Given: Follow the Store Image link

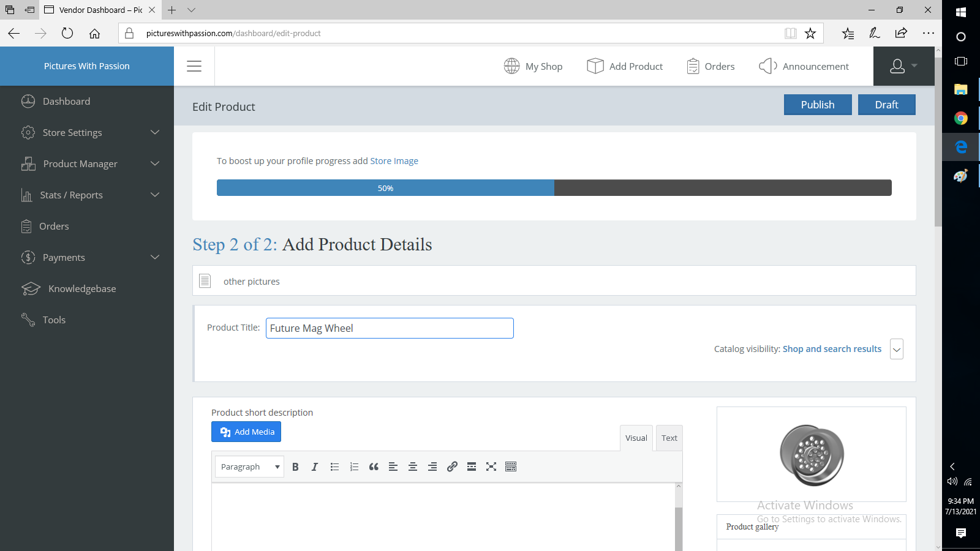Looking at the screenshot, I should 394,161.
